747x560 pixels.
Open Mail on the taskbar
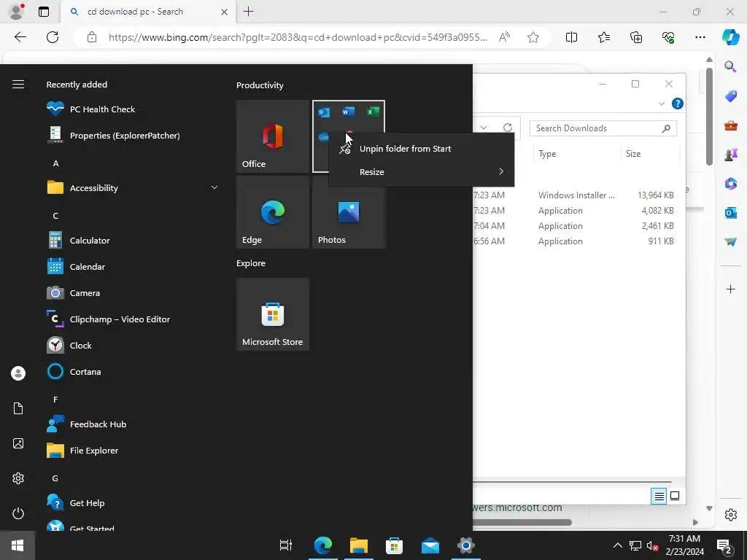coord(430,545)
